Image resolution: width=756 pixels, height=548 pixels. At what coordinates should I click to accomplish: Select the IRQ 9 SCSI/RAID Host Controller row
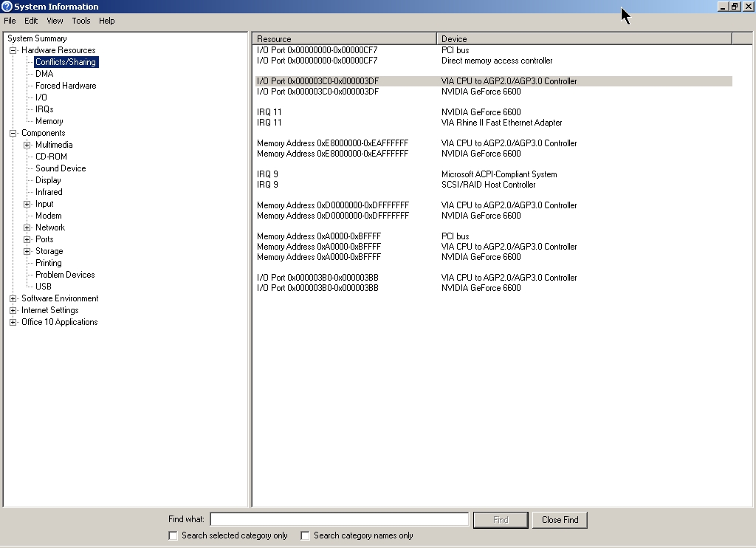494,185
